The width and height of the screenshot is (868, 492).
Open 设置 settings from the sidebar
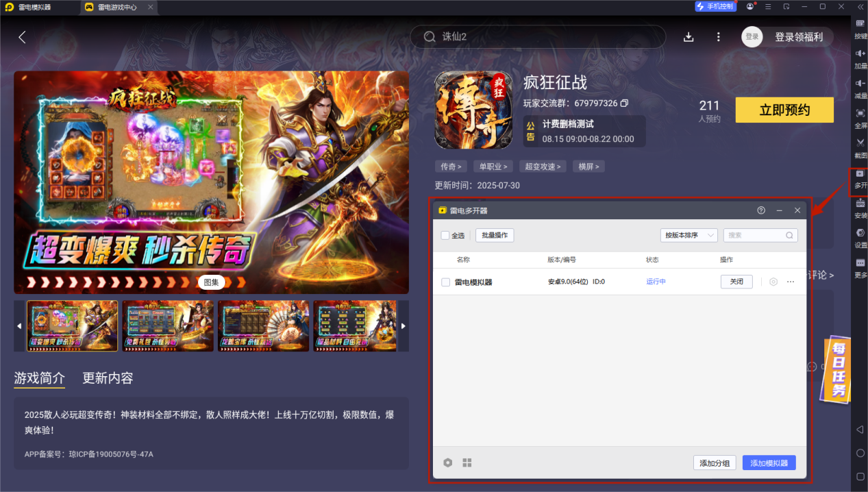point(860,237)
